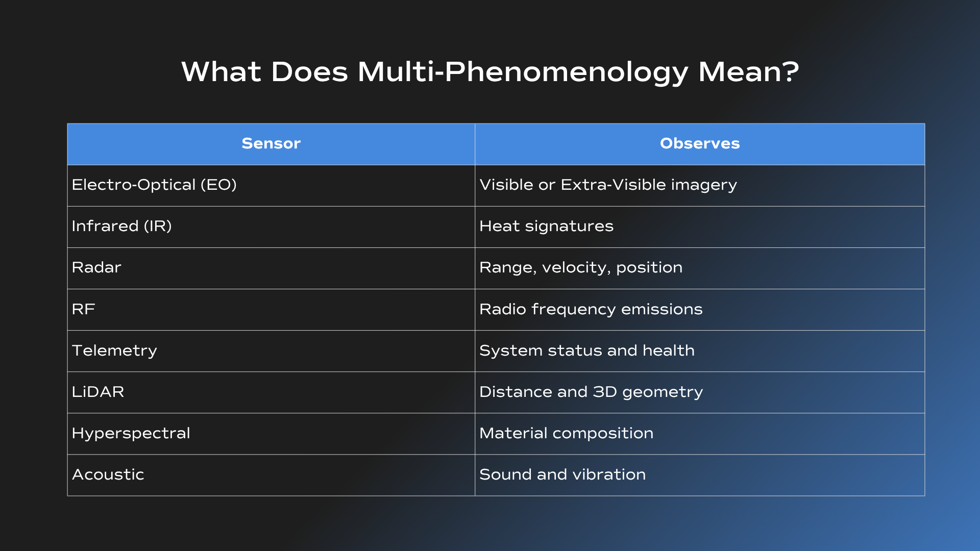Click the 'Heat signatures' cell

pos(700,227)
